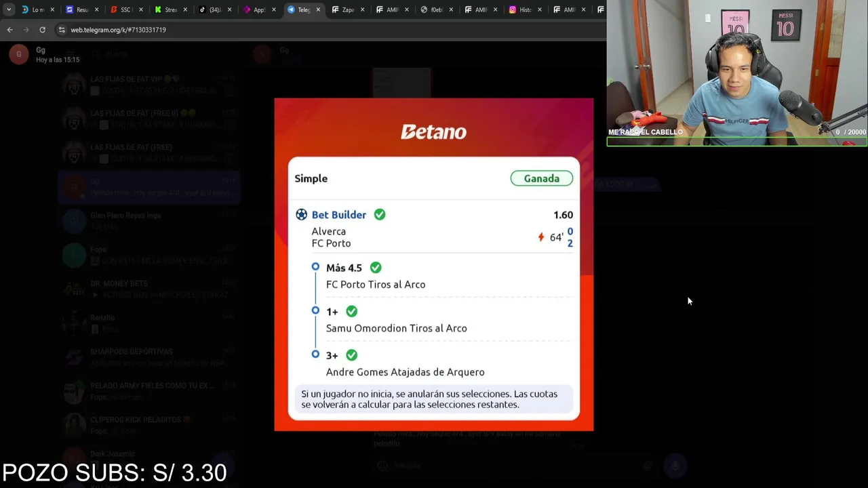Open 'LAS FIJAS DE FAT (FREE)' chat

point(149,152)
